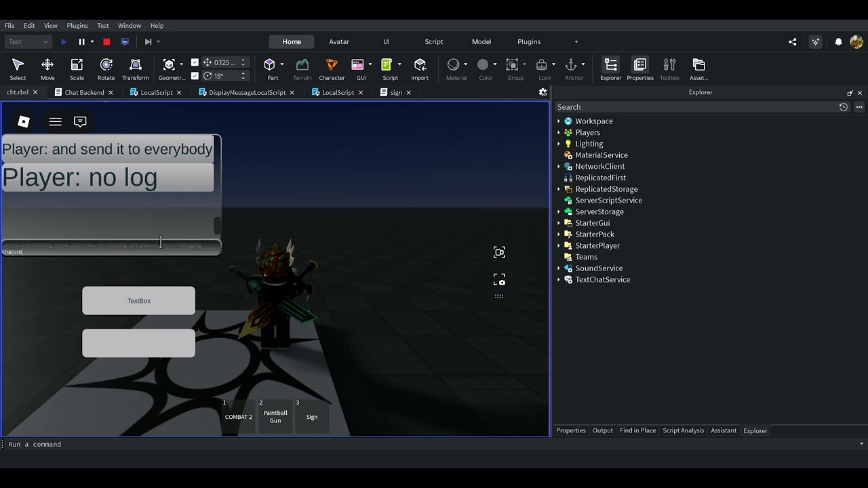Equip the Paintball Gun slot
Image resolution: width=868 pixels, height=488 pixels.
[x=275, y=415]
